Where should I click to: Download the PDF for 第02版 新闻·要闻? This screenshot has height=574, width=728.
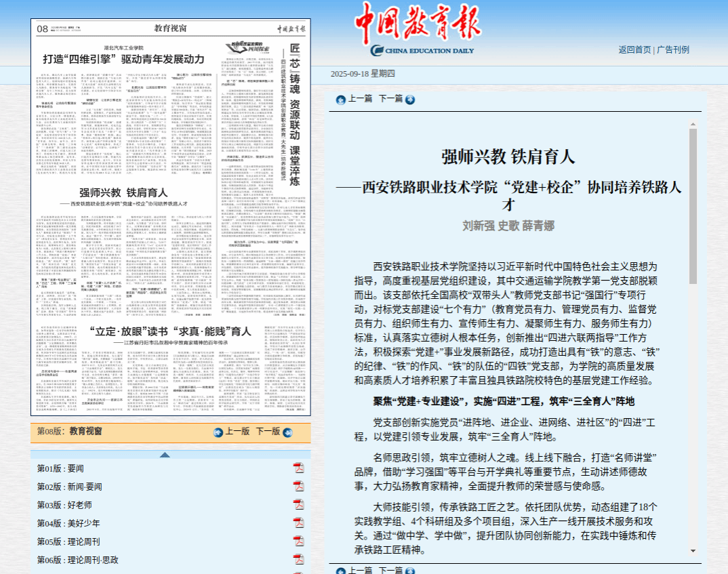click(x=298, y=487)
